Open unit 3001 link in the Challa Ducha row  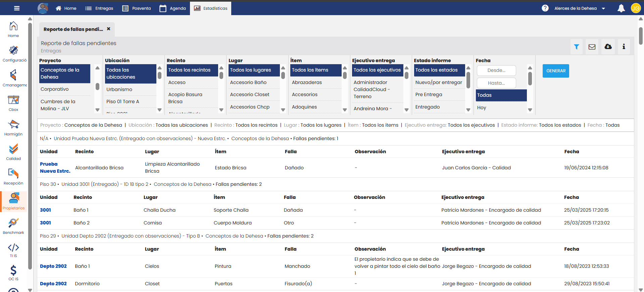tap(45, 210)
